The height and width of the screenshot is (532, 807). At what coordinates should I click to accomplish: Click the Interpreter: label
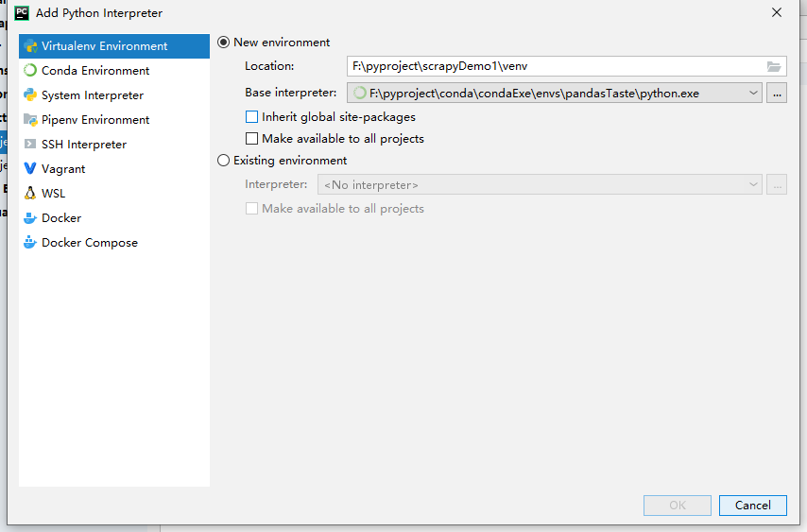276,184
